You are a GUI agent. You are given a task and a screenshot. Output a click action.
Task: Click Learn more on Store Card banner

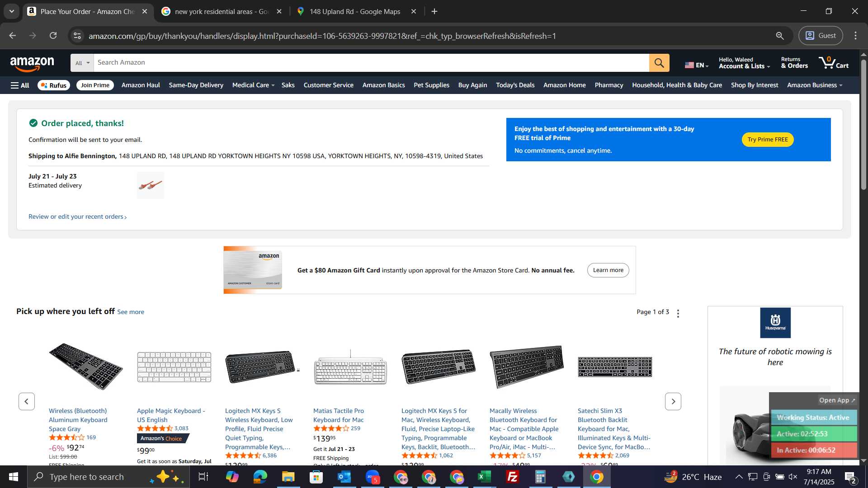(x=608, y=270)
